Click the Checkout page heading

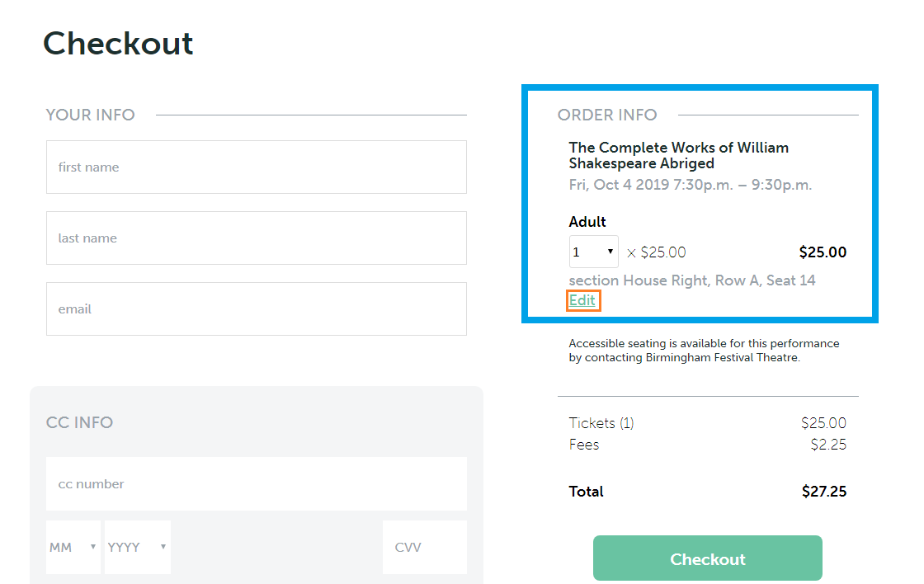(x=118, y=43)
